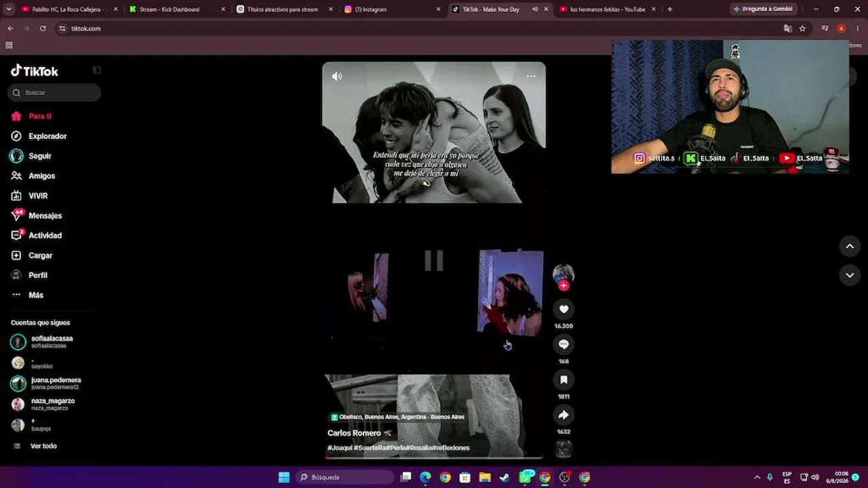The height and width of the screenshot is (488, 868).
Task: Open the Chrome profile avatar
Action: [842, 28]
